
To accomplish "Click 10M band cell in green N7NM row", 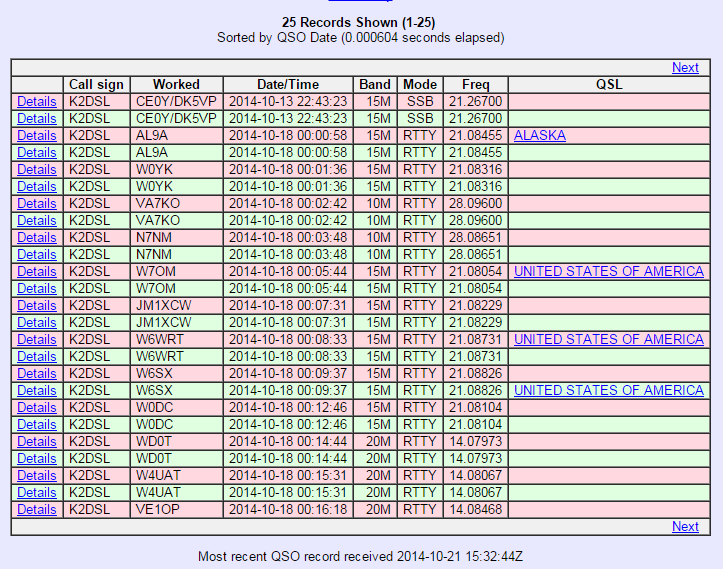I will tap(375, 255).
